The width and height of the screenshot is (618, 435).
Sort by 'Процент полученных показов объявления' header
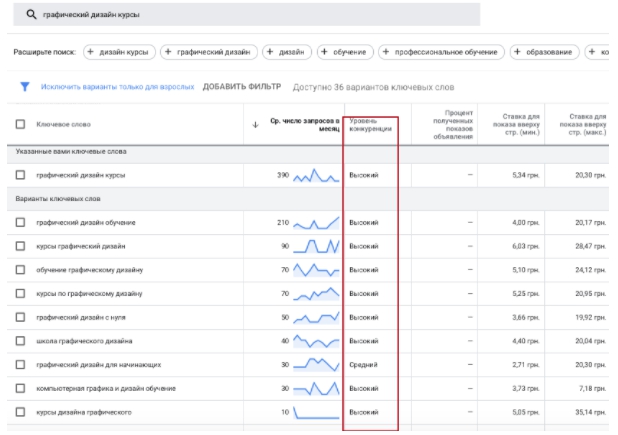click(x=453, y=125)
